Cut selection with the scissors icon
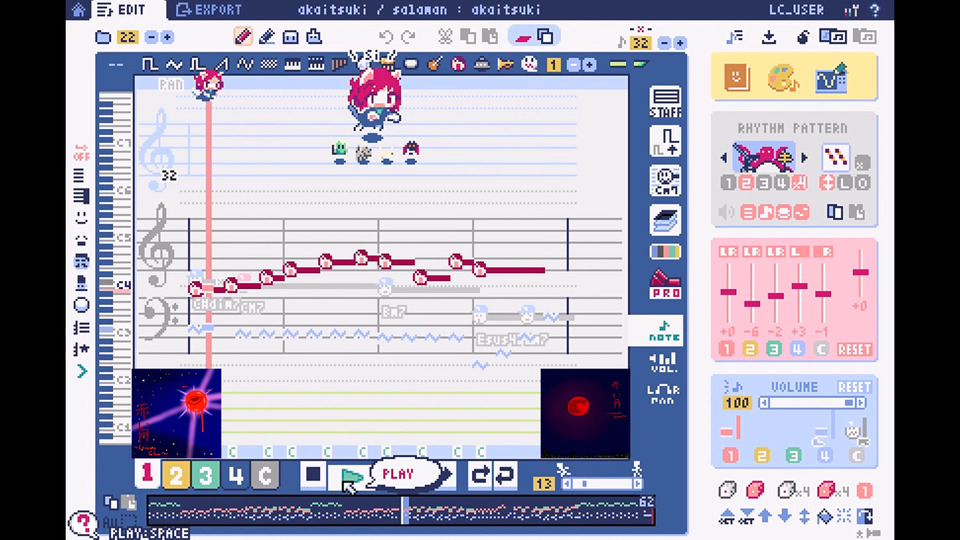 tap(445, 37)
